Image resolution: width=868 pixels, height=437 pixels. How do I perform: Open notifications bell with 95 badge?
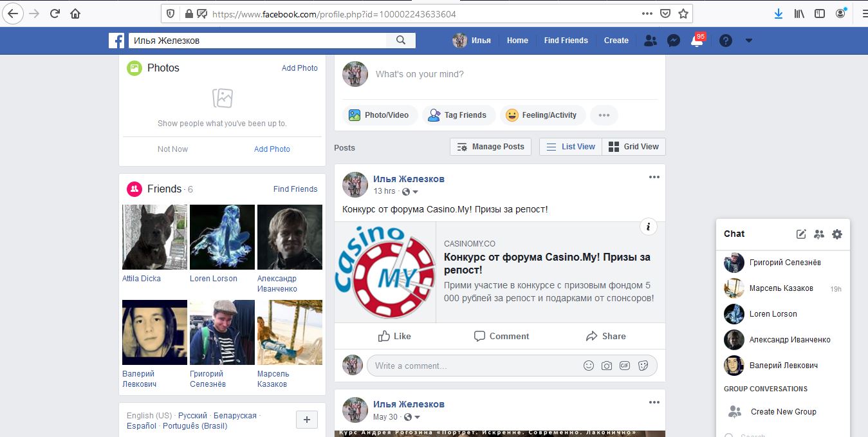pos(696,41)
